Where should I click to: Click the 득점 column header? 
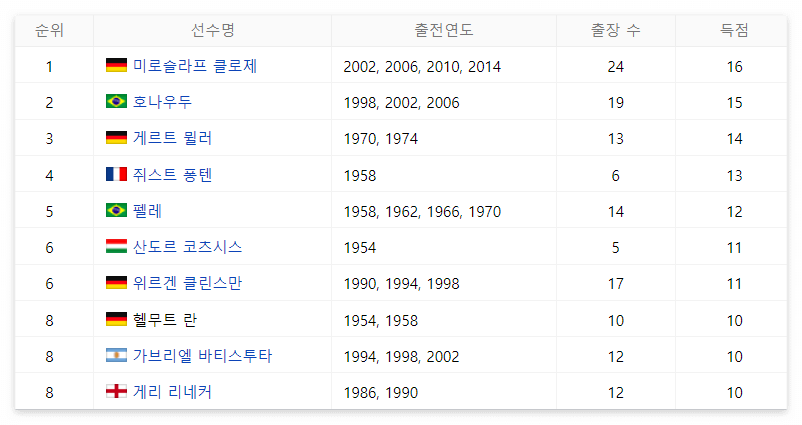click(734, 30)
